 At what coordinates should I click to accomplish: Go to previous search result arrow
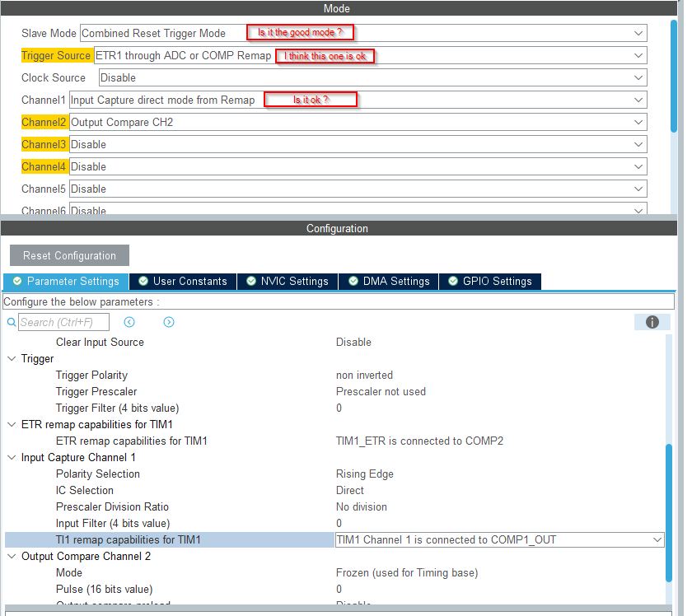point(129,322)
